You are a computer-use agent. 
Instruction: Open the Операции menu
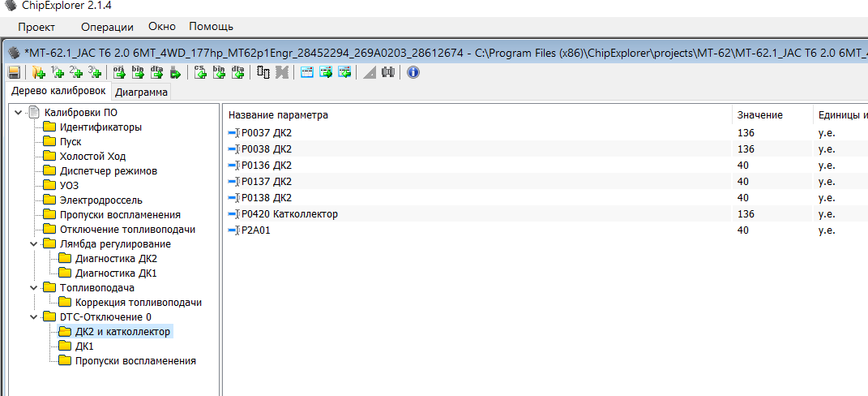click(107, 27)
